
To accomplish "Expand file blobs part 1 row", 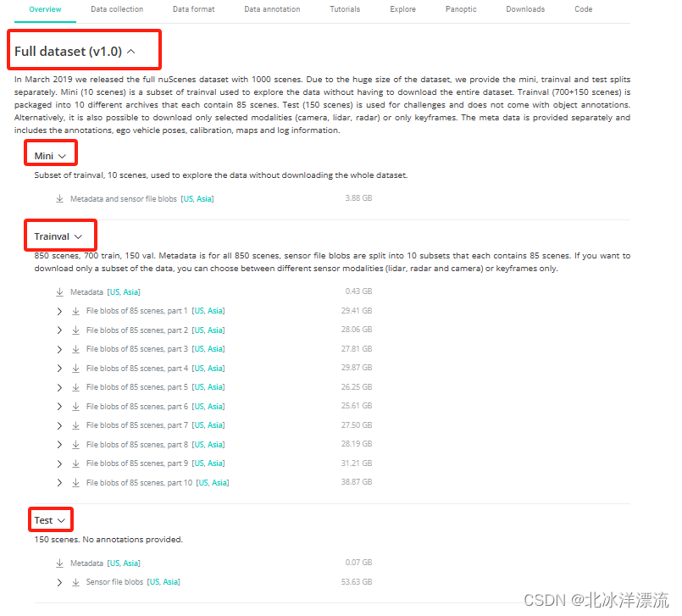I will click(x=59, y=312).
